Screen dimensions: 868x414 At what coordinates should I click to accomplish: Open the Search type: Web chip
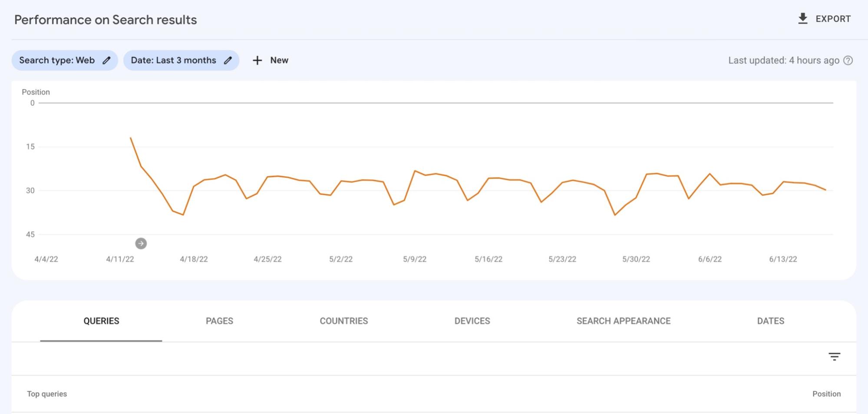(x=57, y=60)
